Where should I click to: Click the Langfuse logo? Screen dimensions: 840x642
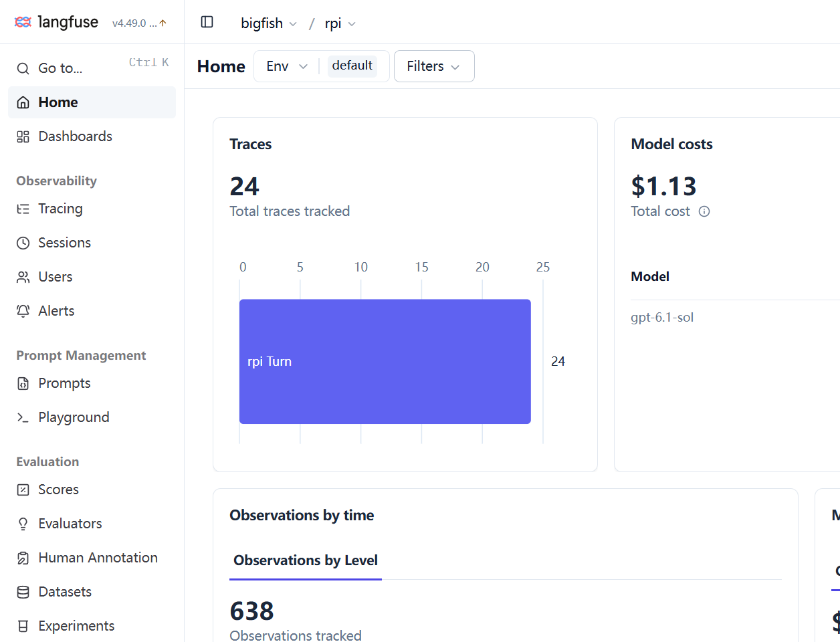pos(56,22)
